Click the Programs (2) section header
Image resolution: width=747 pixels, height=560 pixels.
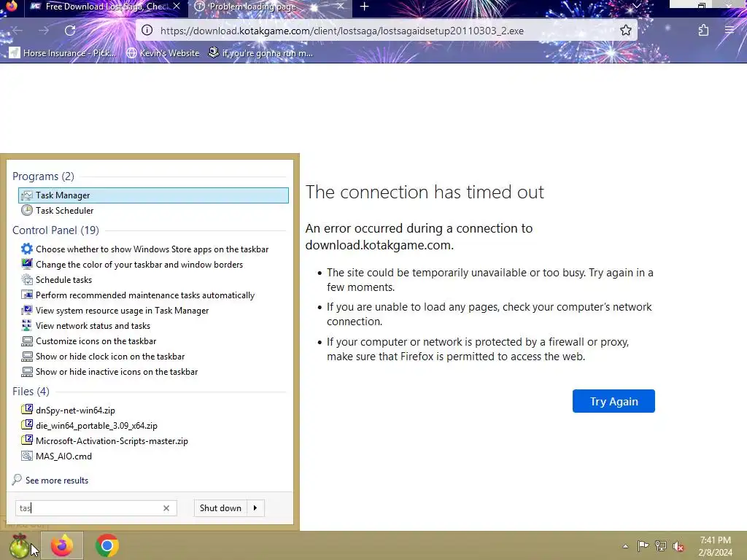tap(43, 176)
